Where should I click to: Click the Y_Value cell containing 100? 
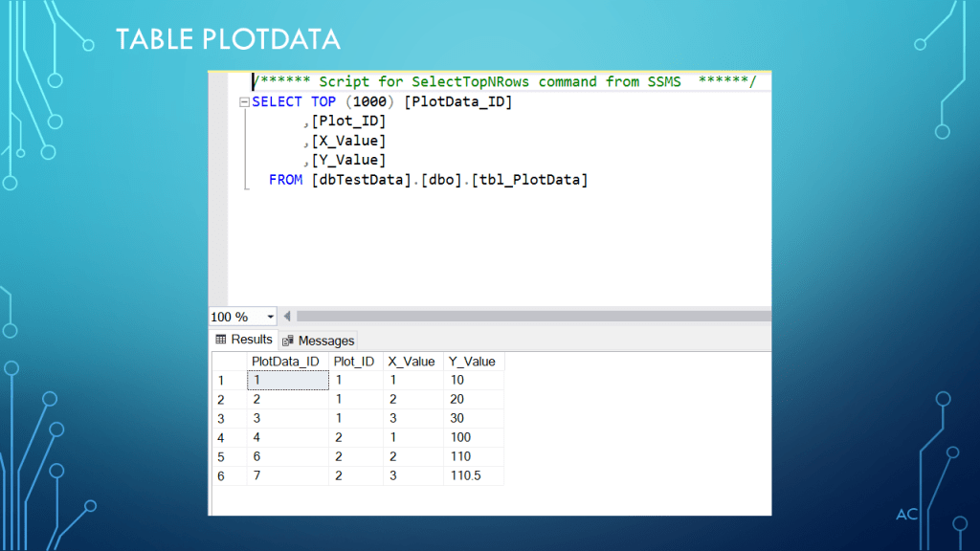tap(473, 438)
